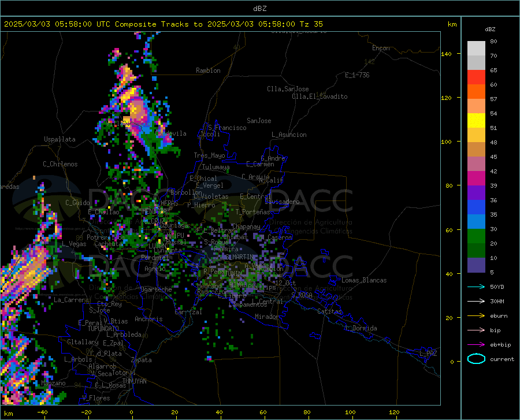
Task: Select the light blue 30-35 dBZ swatch
Action: coord(476,222)
